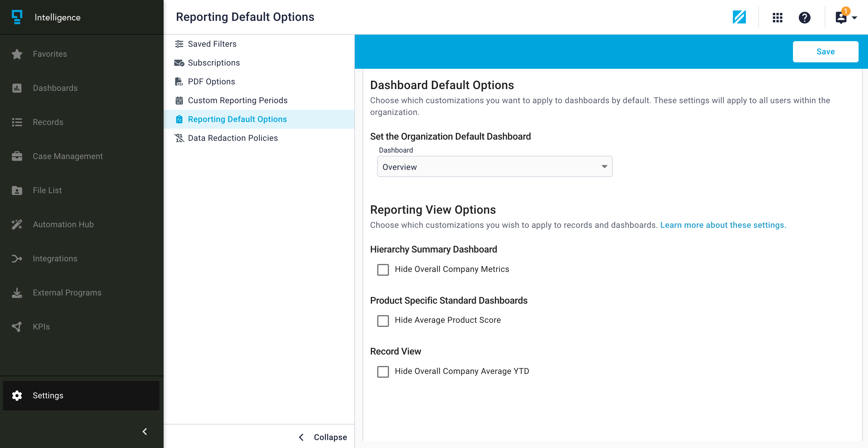Open the Integrations section
The height and width of the screenshot is (448, 868).
click(55, 258)
